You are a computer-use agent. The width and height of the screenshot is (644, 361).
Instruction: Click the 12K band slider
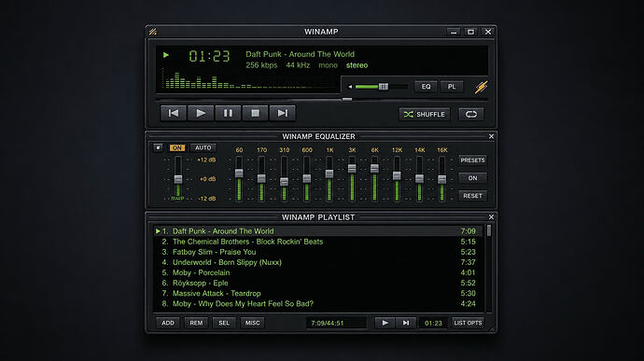397,175
